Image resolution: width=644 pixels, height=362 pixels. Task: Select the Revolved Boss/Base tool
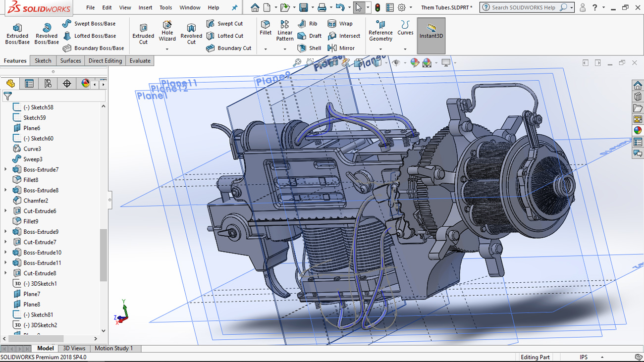(x=47, y=34)
